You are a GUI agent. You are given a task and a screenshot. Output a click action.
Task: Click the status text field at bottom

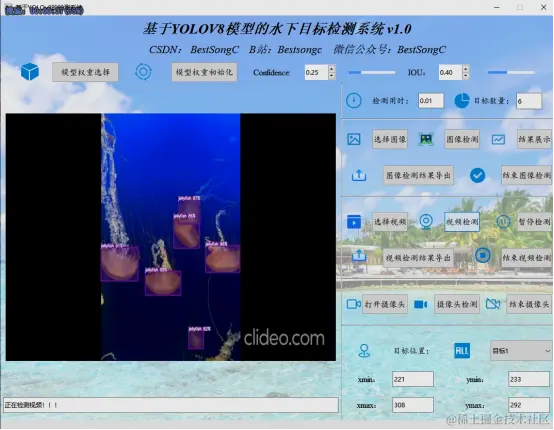(171, 405)
